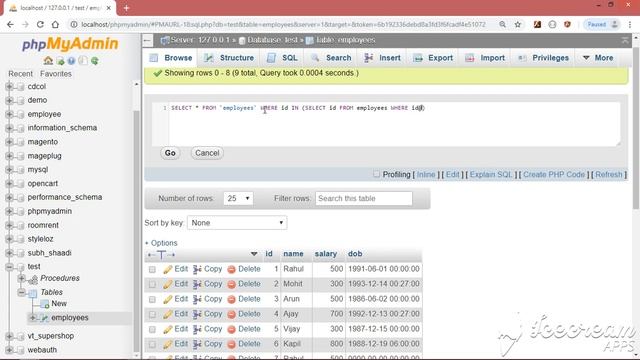Click browser home button
The image size is (640, 360).
55,24
